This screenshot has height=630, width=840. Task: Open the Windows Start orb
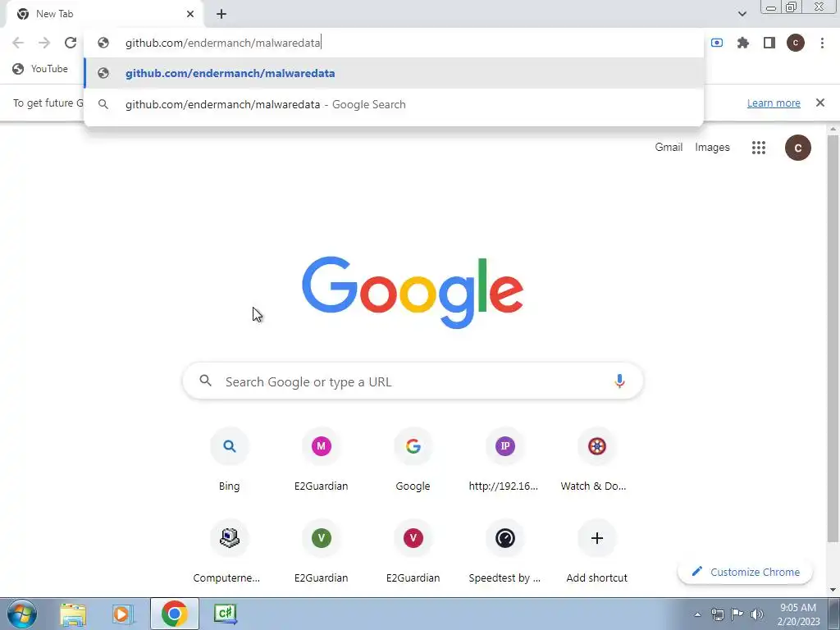(22, 614)
